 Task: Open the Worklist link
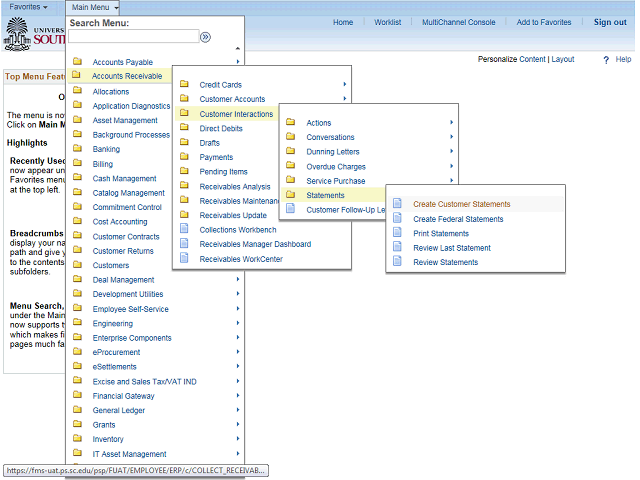point(388,22)
